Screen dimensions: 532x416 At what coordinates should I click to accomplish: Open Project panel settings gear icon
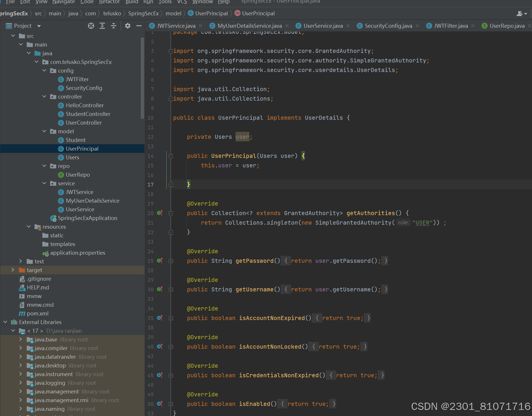(127, 26)
